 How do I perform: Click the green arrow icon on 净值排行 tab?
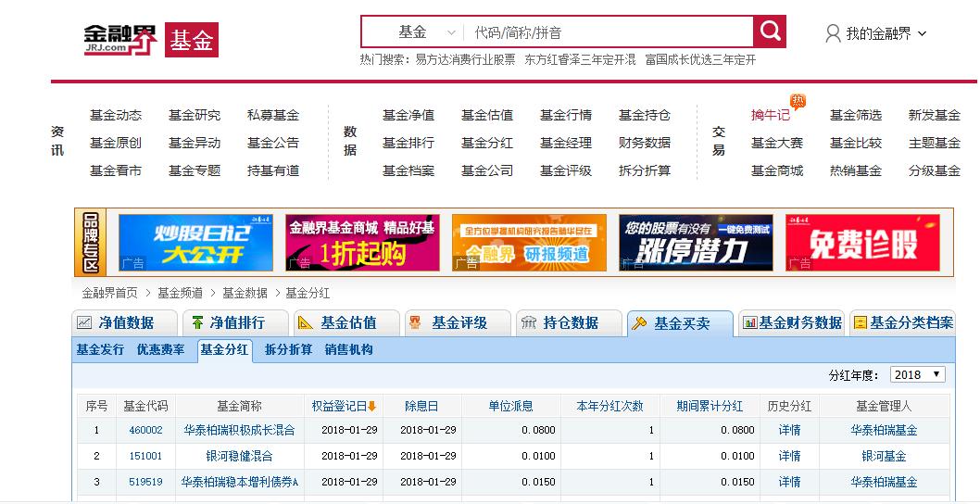pos(197,322)
